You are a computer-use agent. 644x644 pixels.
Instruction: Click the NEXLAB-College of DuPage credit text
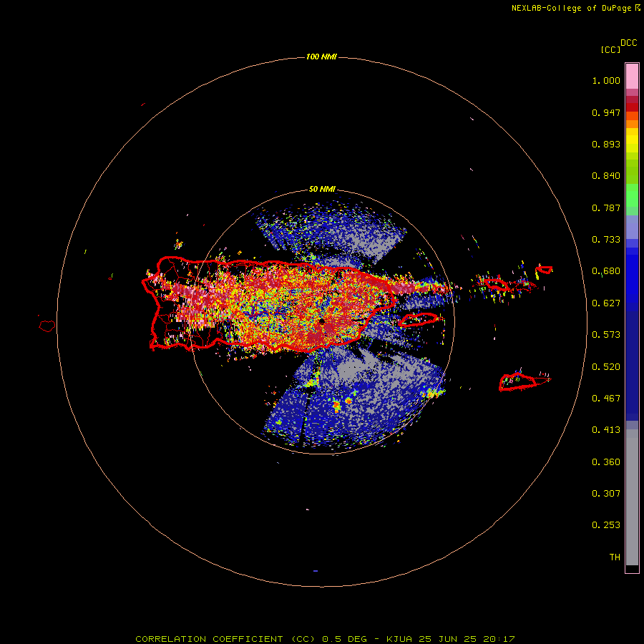tap(575, 8)
